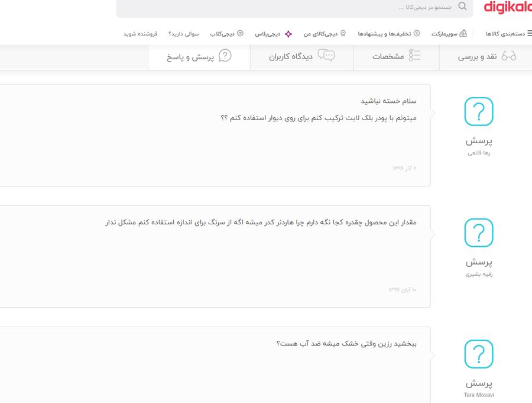The width and height of the screenshot is (532, 403).
Task: Click question icon above رقیه بشیری
Action: click(479, 233)
